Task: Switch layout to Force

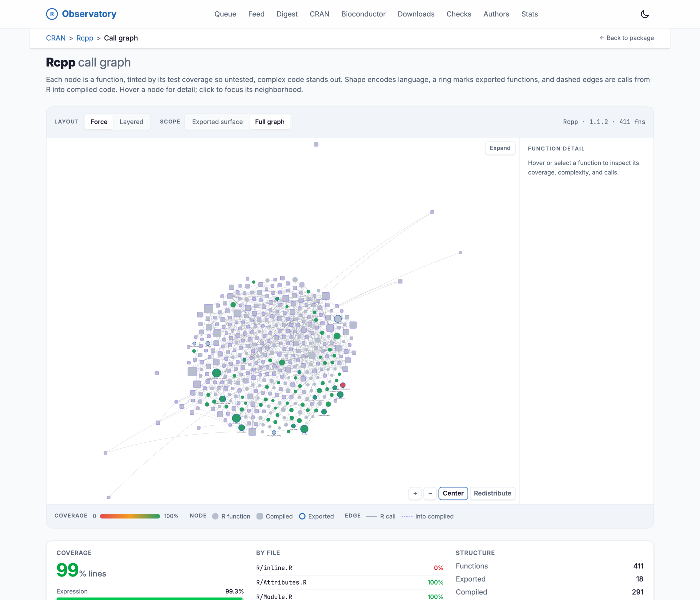Action: click(x=99, y=121)
